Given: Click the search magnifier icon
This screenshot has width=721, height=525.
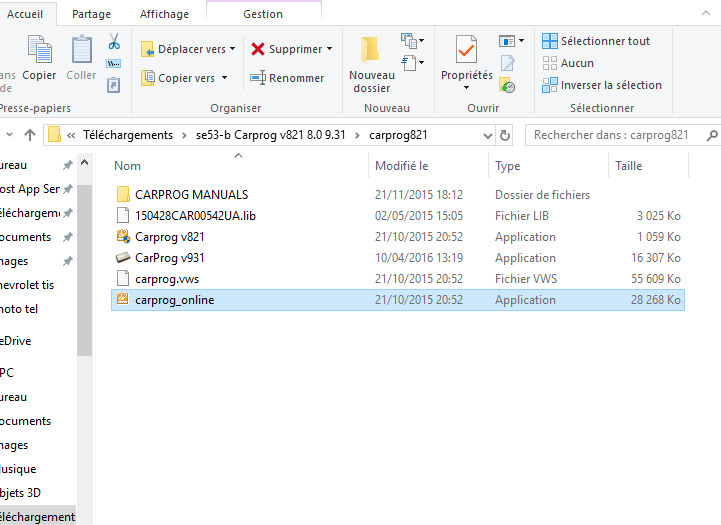Looking at the screenshot, I should (x=712, y=135).
